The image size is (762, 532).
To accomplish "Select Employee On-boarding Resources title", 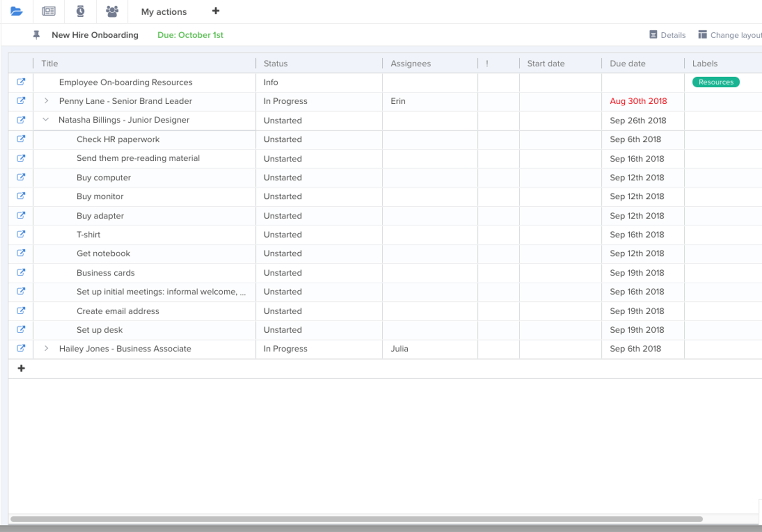I will pyautogui.click(x=126, y=82).
